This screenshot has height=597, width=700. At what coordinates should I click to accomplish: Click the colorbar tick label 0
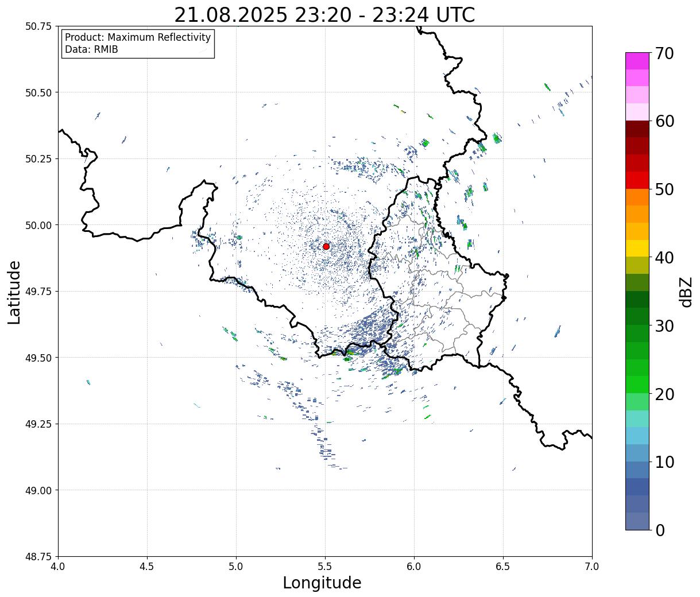(x=660, y=530)
